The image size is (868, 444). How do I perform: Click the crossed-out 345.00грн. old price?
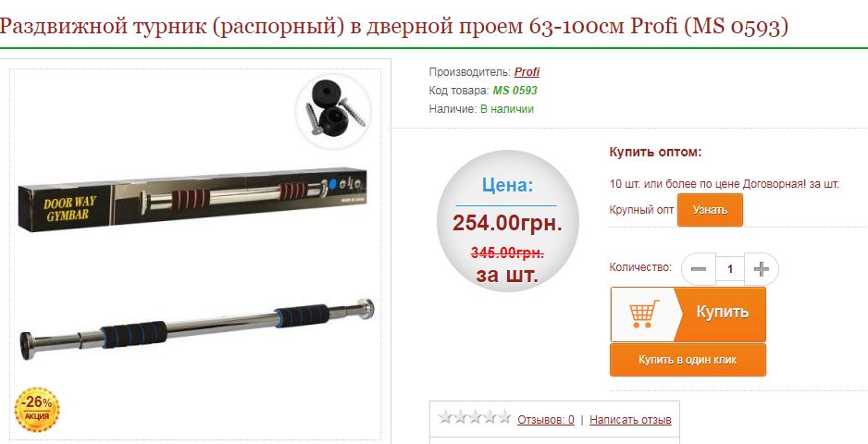(x=507, y=253)
